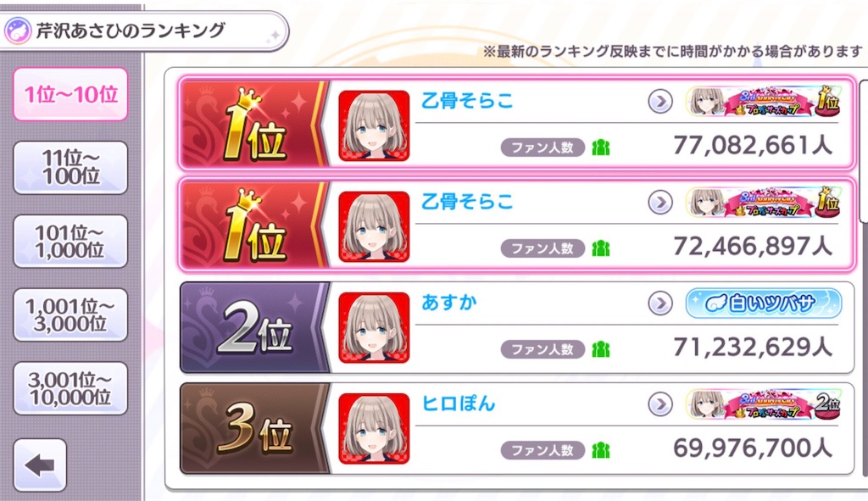Click the green fan icon in the ヒロぽん row

[x=601, y=451]
